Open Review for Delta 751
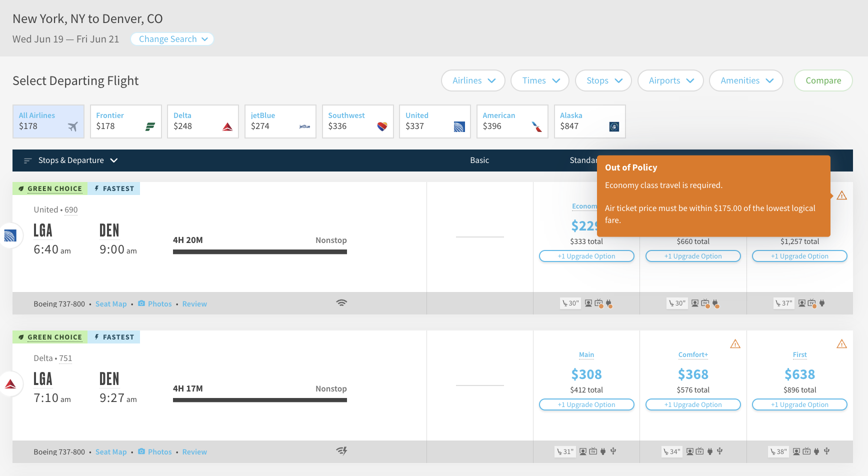The width and height of the screenshot is (868, 476). [194, 452]
